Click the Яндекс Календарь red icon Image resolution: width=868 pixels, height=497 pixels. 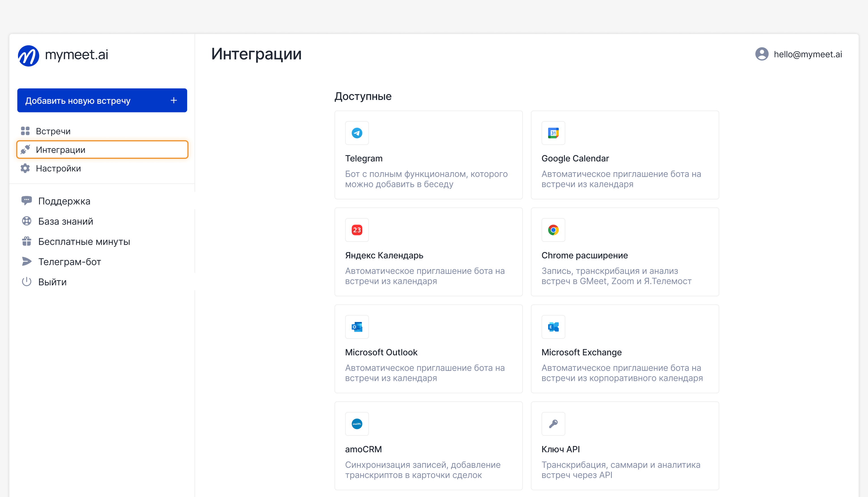click(x=357, y=230)
